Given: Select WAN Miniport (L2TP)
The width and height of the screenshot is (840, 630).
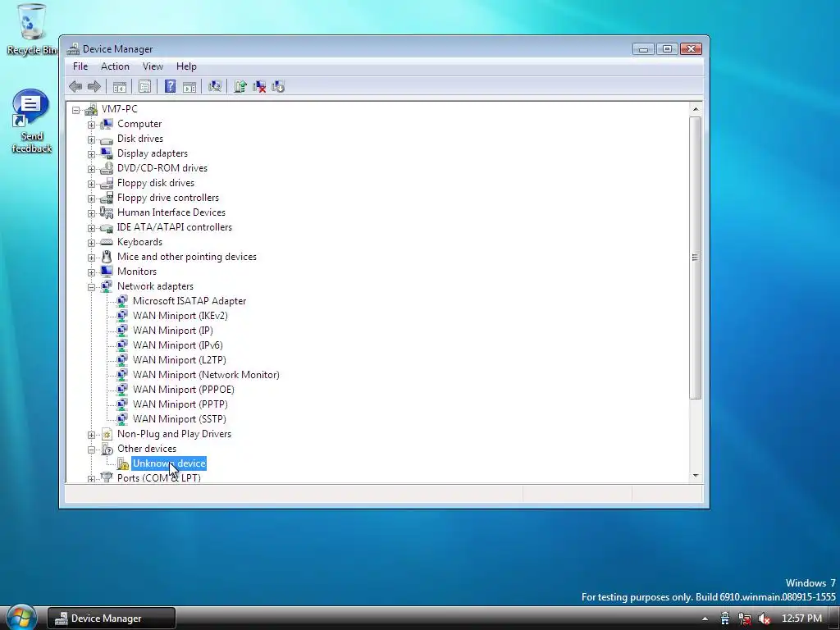Looking at the screenshot, I should 180,360.
